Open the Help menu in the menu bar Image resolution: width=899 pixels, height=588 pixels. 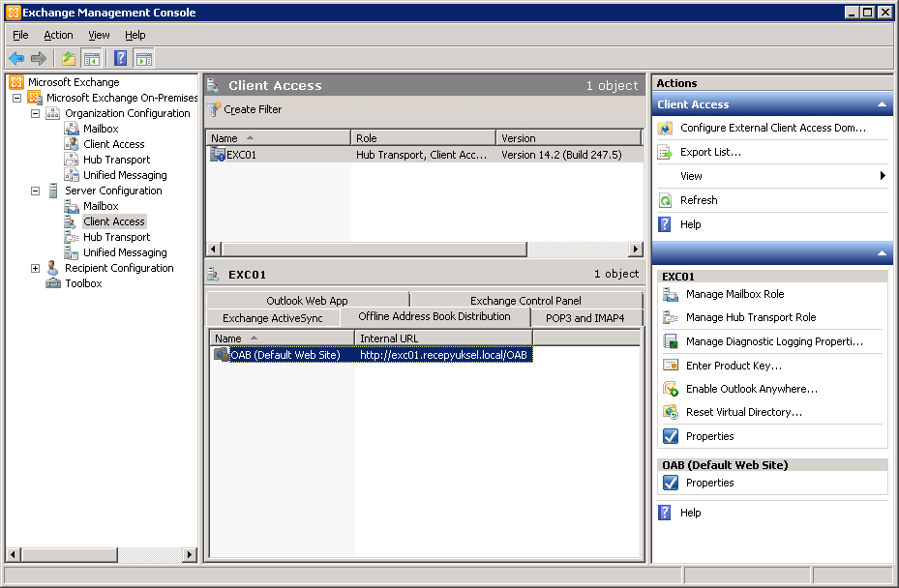[x=135, y=35]
